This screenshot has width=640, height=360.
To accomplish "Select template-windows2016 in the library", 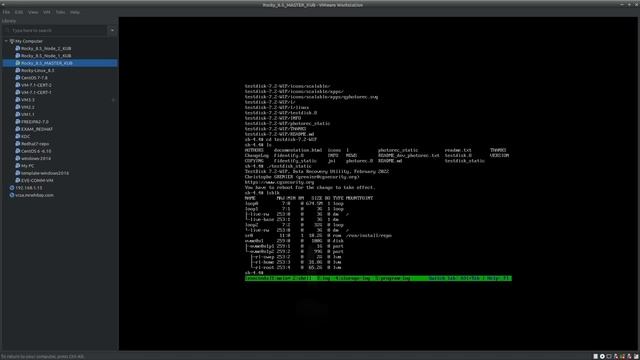I will pyautogui.click(x=45, y=173).
